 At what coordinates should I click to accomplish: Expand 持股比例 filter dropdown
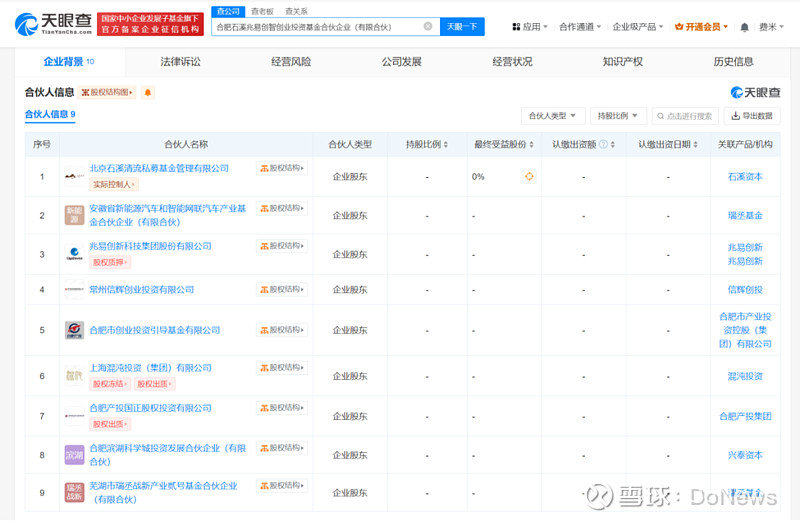(618, 116)
